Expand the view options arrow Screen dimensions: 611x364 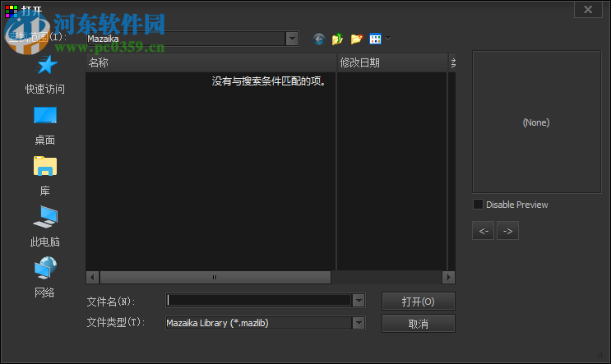click(x=387, y=39)
